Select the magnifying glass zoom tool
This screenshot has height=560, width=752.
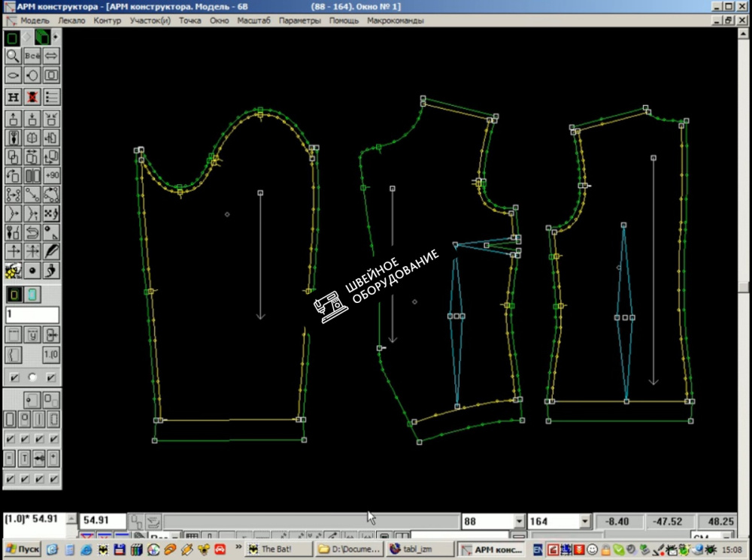[13, 56]
